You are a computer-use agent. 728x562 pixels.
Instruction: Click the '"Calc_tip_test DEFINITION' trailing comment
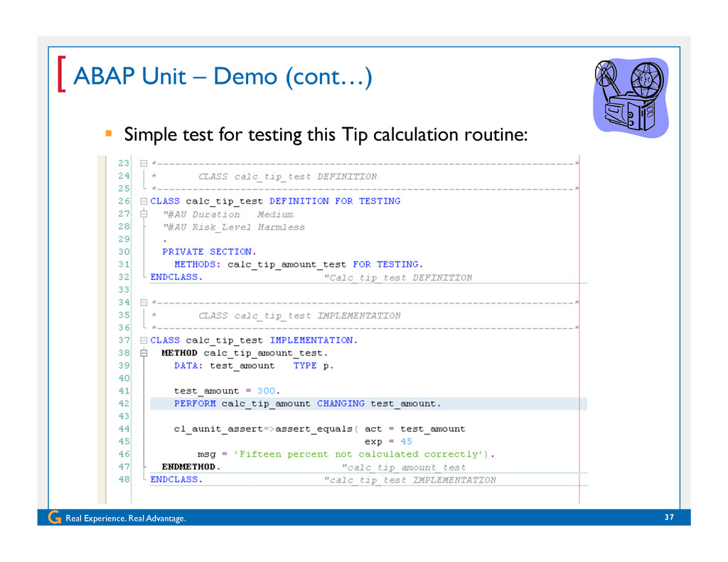coord(398,278)
